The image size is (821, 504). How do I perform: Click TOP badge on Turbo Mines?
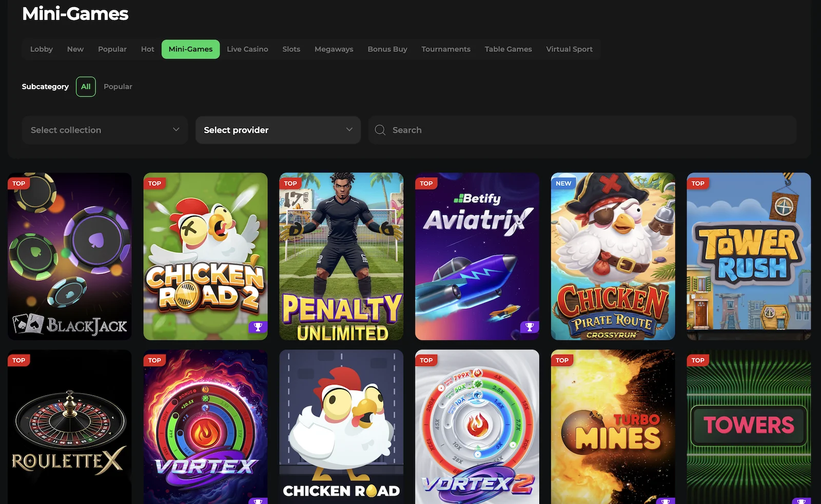[562, 360]
